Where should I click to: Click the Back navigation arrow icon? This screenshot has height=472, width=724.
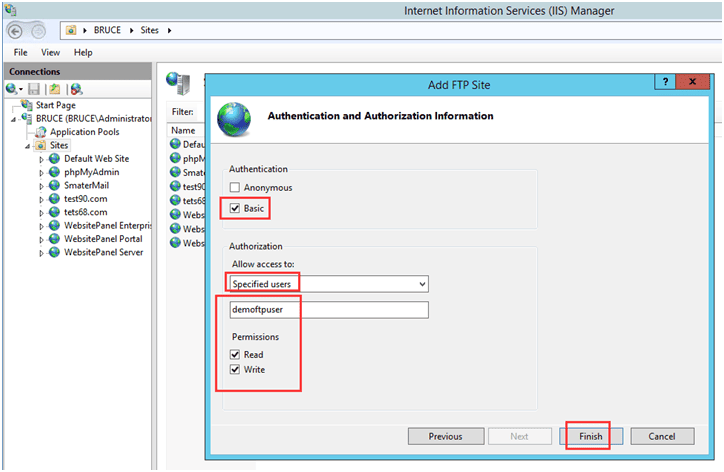tap(17, 30)
